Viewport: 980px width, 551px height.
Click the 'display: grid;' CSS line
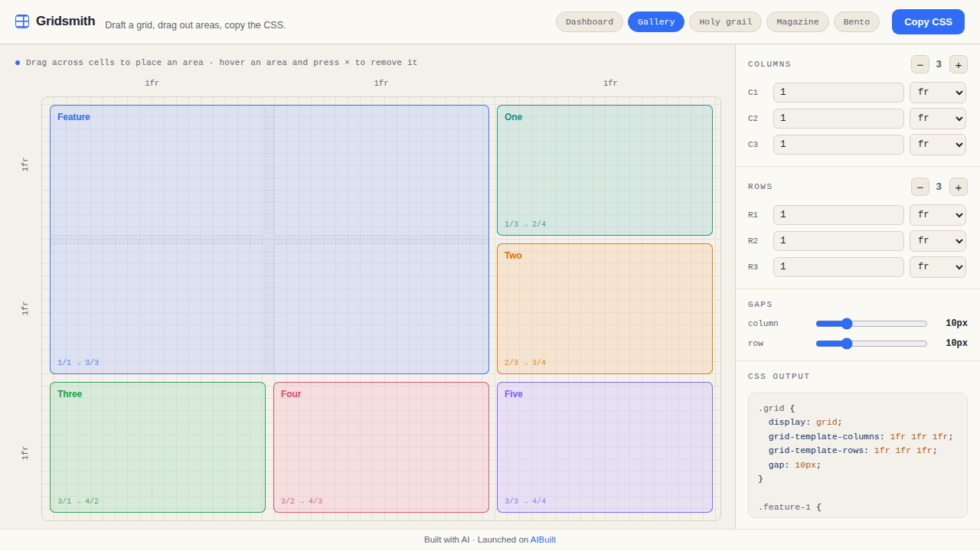pyautogui.click(x=805, y=422)
